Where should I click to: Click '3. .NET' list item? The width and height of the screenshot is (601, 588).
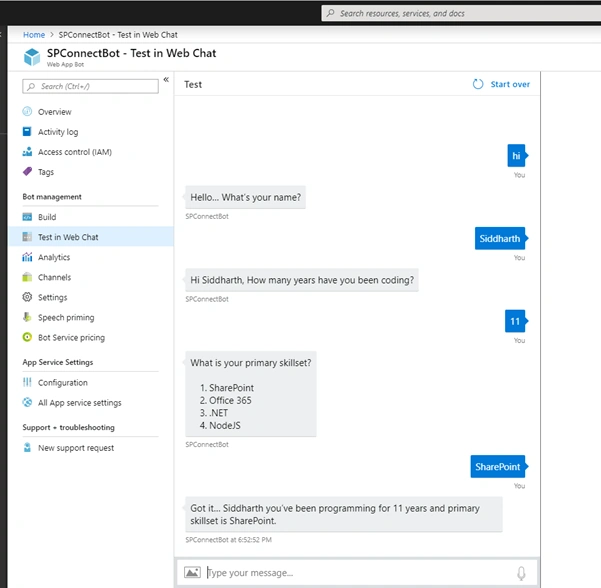click(x=213, y=413)
